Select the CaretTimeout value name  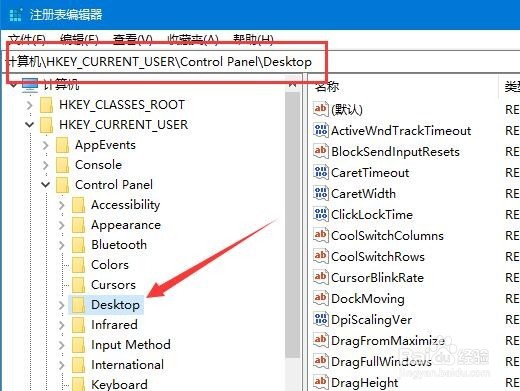(370, 172)
